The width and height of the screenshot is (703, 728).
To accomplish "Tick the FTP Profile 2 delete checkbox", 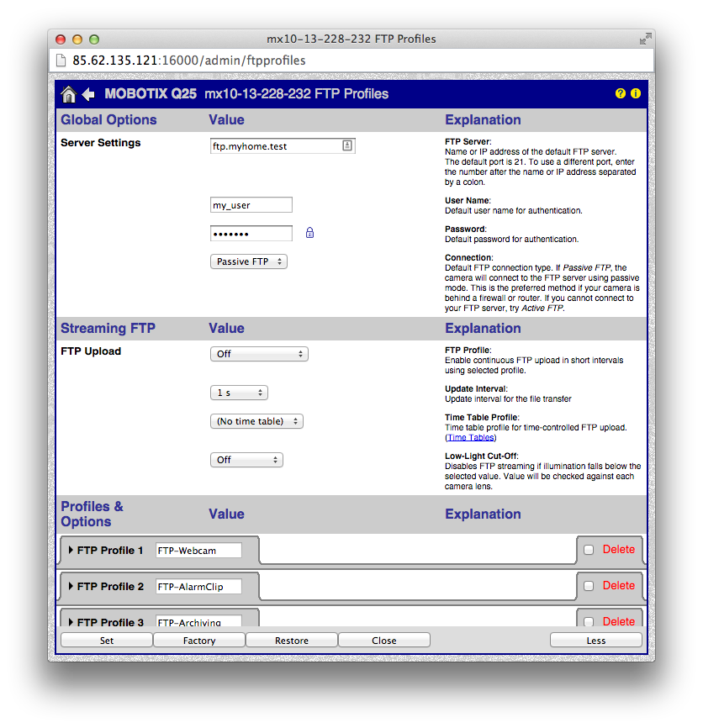I will coord(589,586).
